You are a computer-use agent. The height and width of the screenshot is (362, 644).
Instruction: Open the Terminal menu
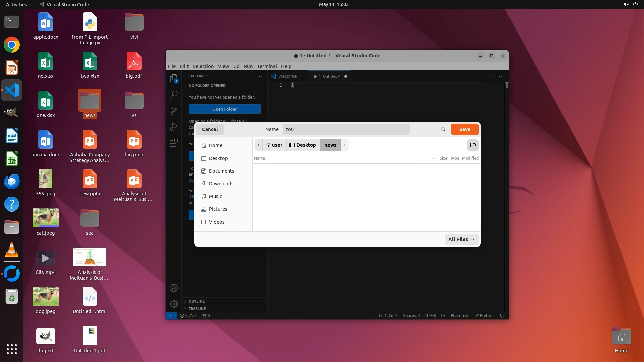[267, 66]
